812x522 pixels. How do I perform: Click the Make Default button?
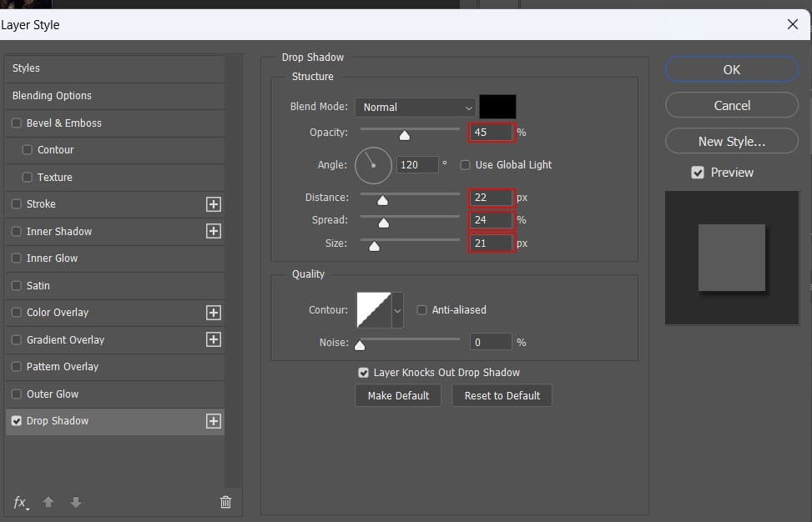click(x=398, y=396)
